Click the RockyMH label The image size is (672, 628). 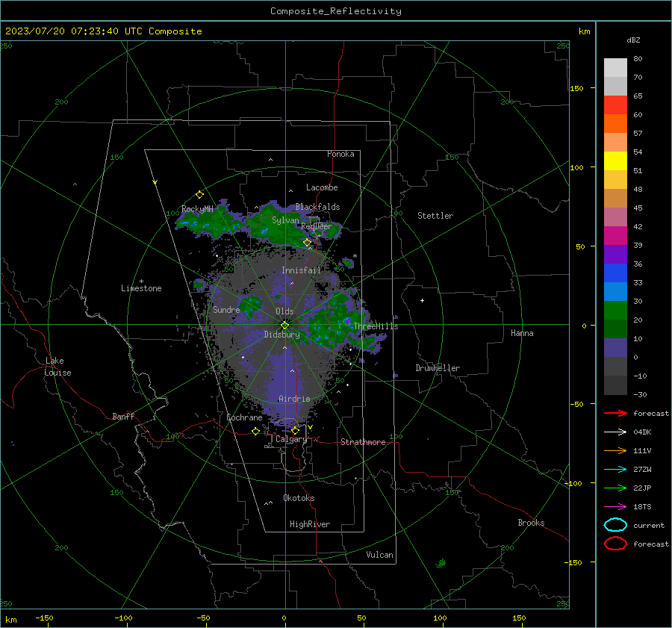pos(197,209)
